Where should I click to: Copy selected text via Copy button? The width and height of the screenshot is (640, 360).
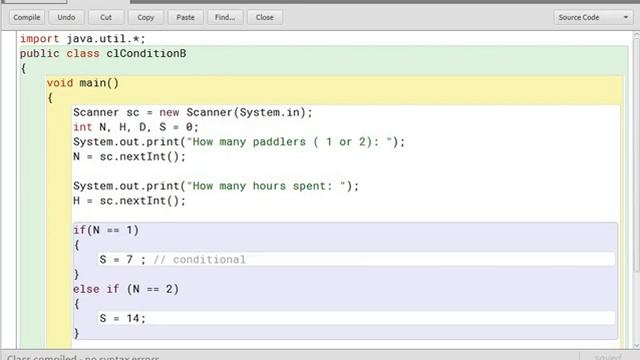(x=145, y=18)
